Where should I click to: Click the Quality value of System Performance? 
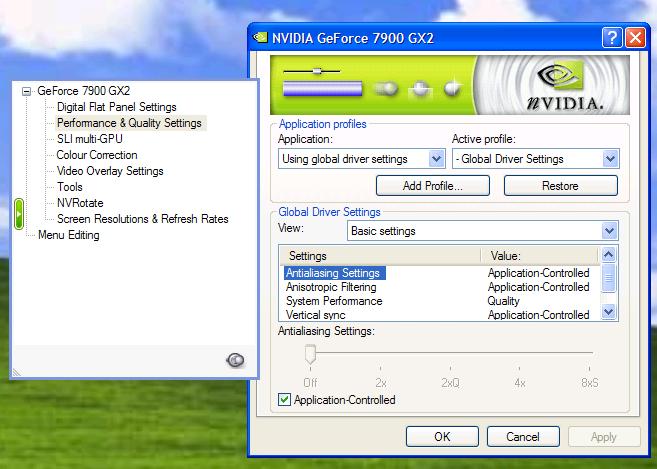[x=503, y=301]
